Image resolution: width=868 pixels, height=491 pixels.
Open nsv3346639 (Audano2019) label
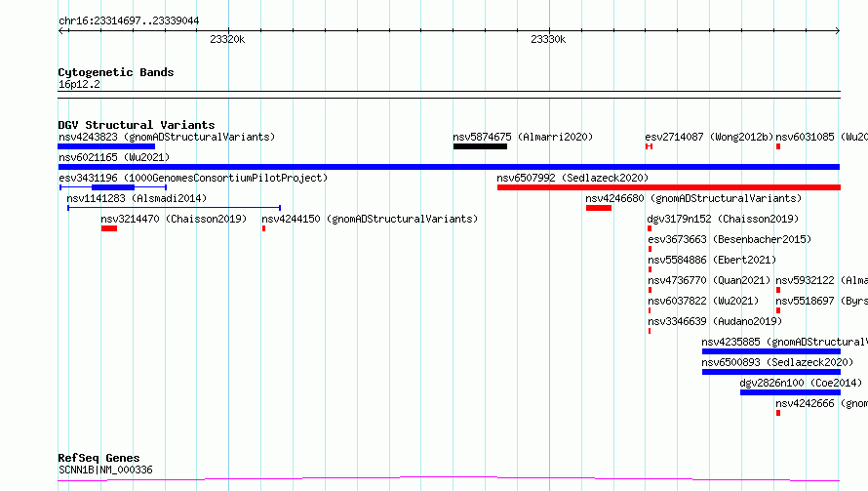point(715,321)
